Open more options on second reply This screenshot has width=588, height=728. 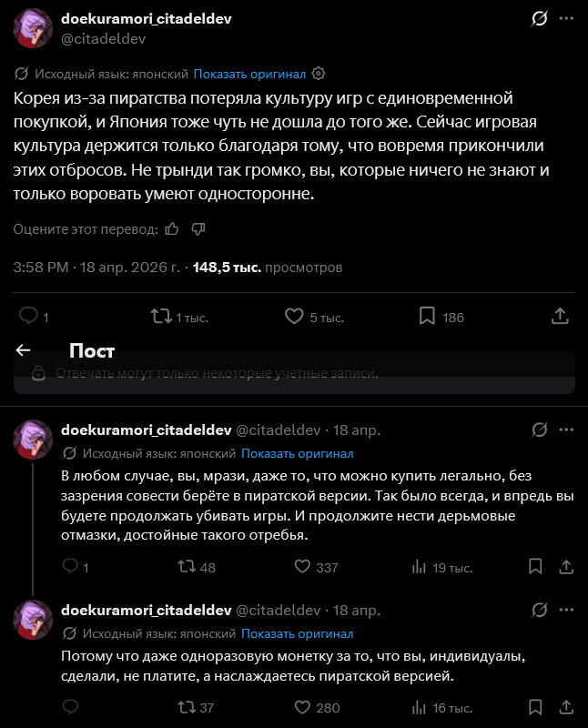[x=566, y=610]
